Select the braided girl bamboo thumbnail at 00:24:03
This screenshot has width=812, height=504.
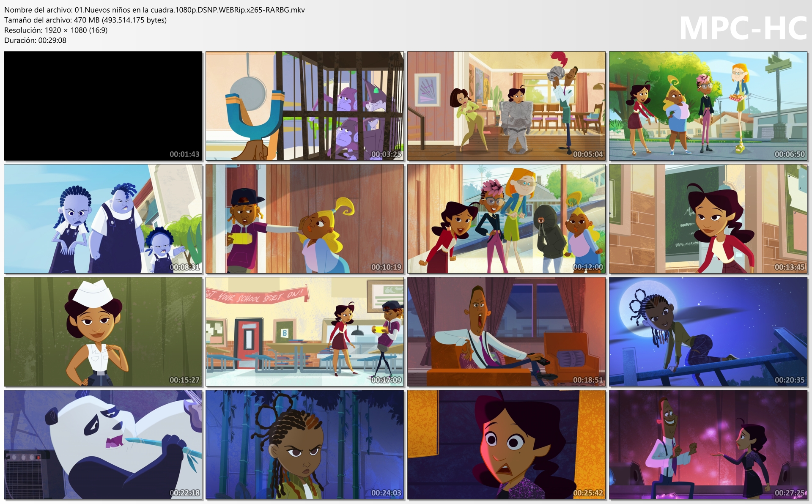(x=304, y=445)
